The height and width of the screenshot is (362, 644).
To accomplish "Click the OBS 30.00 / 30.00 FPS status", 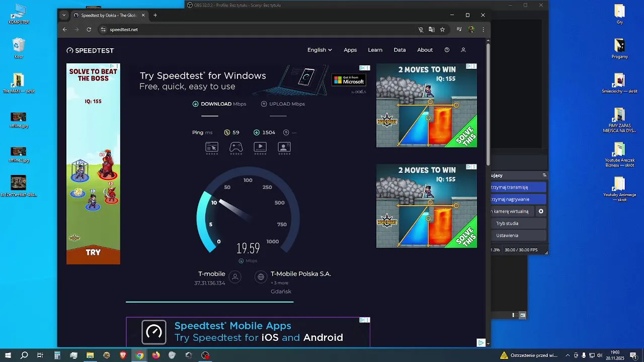I will click(x=521, y=250).
